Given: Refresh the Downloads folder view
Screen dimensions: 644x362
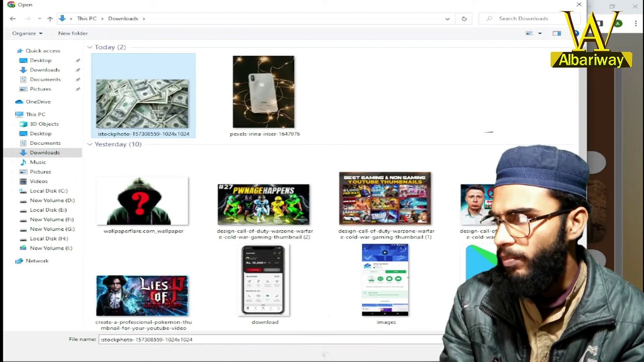Looking at the screenshot, I should [x=464, y=19].
